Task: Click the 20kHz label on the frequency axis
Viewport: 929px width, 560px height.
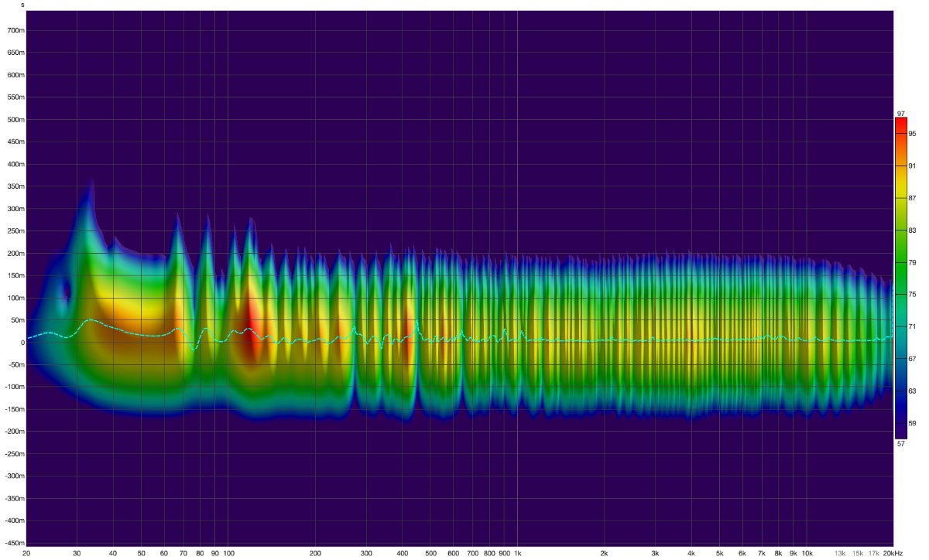Action: [892, 554]
